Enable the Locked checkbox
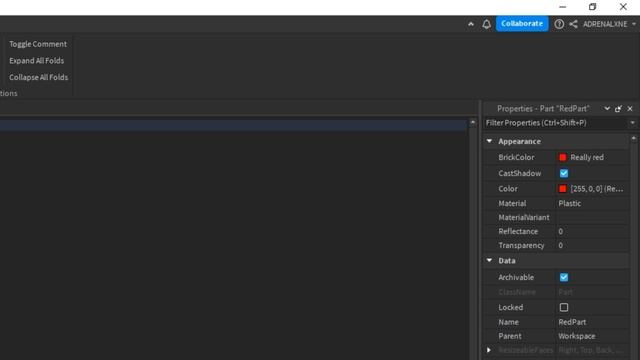Viewport: 640px width, 360px height. pos(564,307)
